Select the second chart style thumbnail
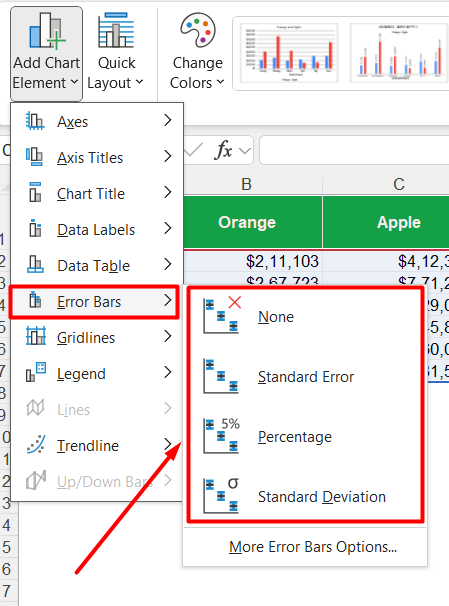 point(399,53)
